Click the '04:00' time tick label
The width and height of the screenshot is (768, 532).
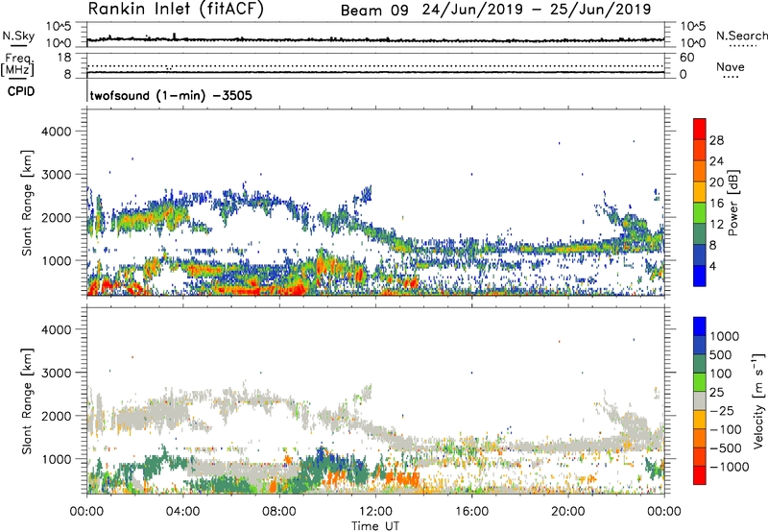[x=182, y=512]
